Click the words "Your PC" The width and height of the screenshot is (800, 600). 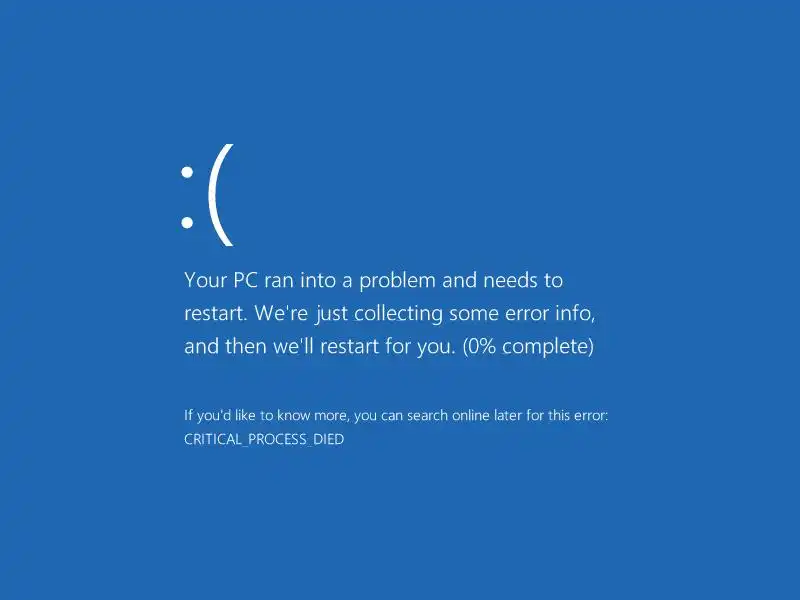pyautogui.click(x=221, y=280)
